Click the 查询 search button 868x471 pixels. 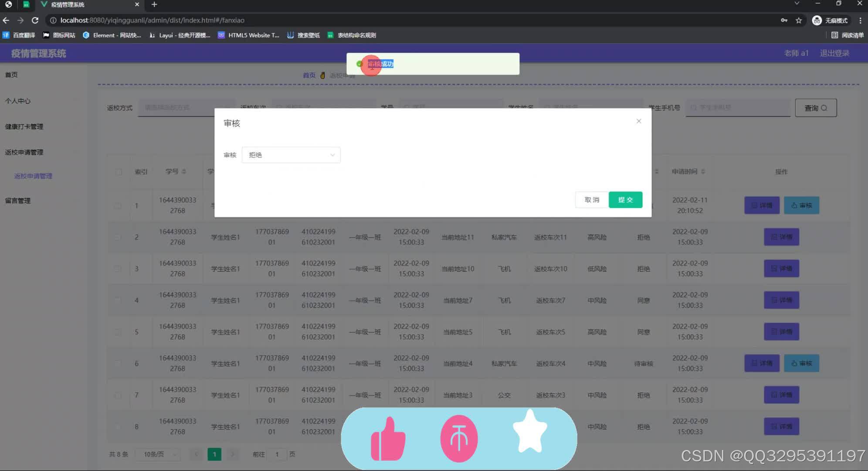[x=816, y=108]
